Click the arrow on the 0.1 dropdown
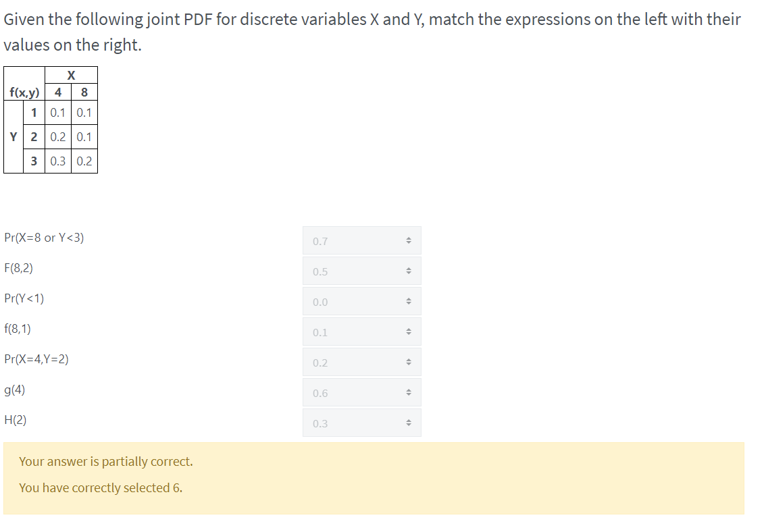 coord(409,331)
